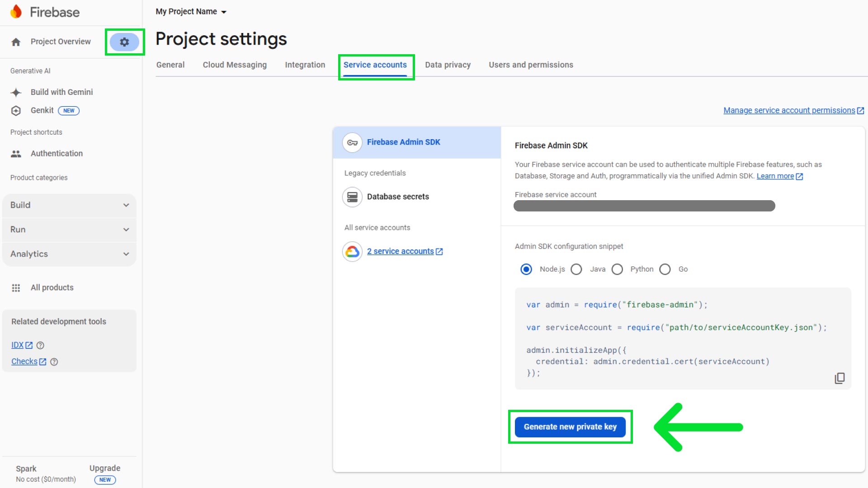Choose Python as snippet language
Screen dimensions: 868x488
coord(617,269)
